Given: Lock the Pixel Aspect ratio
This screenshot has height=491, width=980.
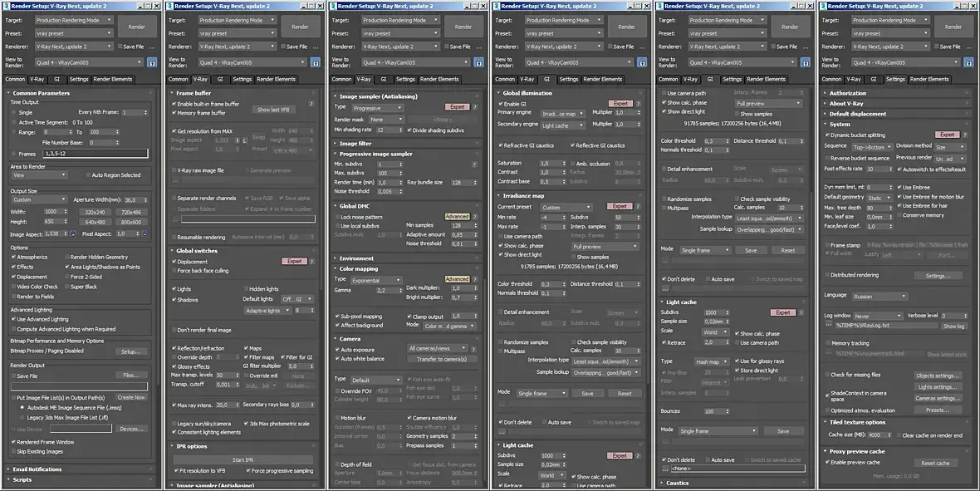Looking at the screenshot, I should click(145, 233).
